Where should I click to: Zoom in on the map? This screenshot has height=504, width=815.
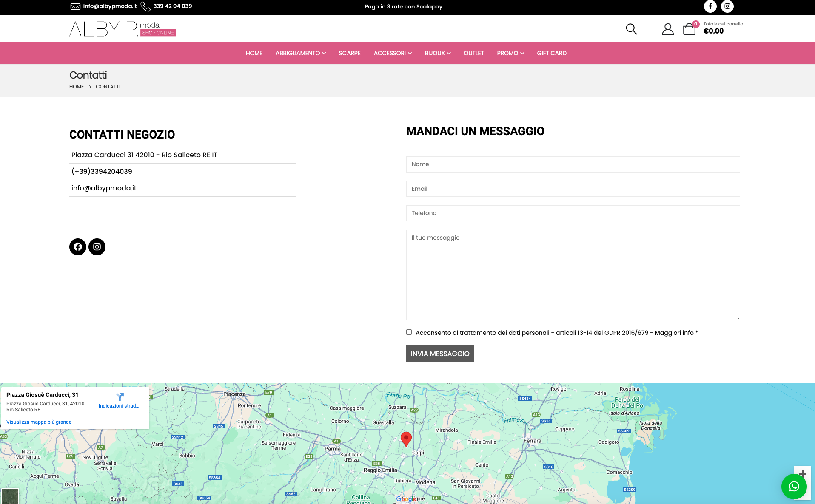[803, 473]
